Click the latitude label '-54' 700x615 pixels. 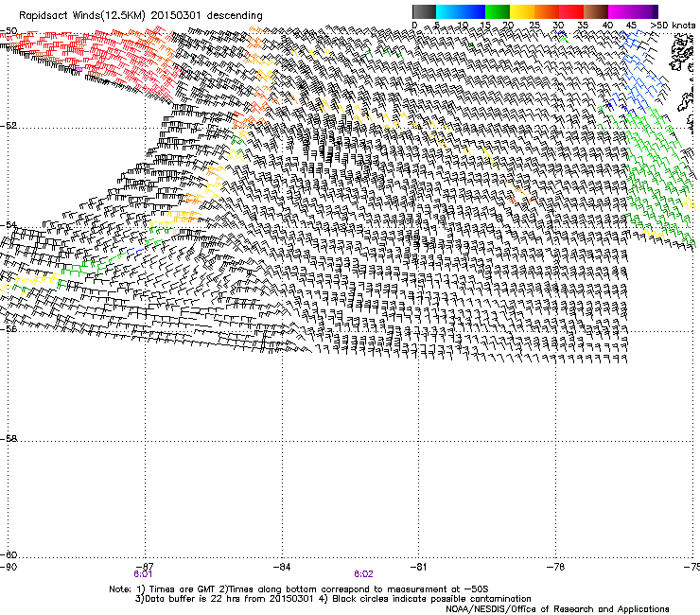(x=9, y=224)
